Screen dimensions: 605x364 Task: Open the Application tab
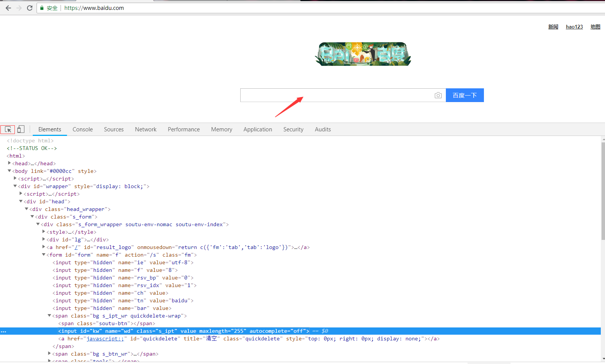coord(258,129)
